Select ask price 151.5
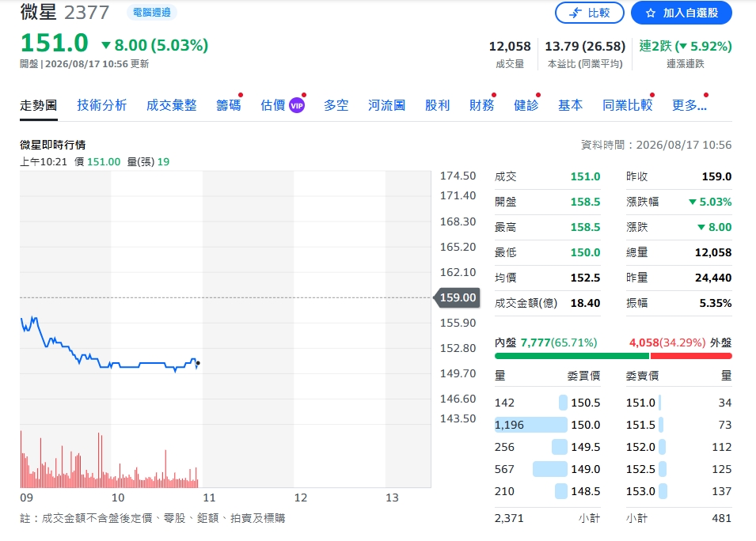756x541 pixels. (x=640, y=425)
